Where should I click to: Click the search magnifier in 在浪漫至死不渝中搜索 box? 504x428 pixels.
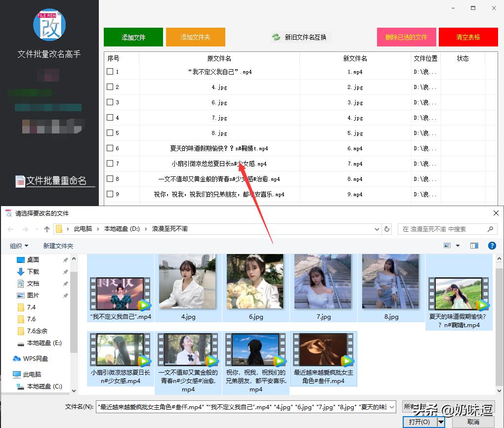pyautogui.click(x=490, y=229)
